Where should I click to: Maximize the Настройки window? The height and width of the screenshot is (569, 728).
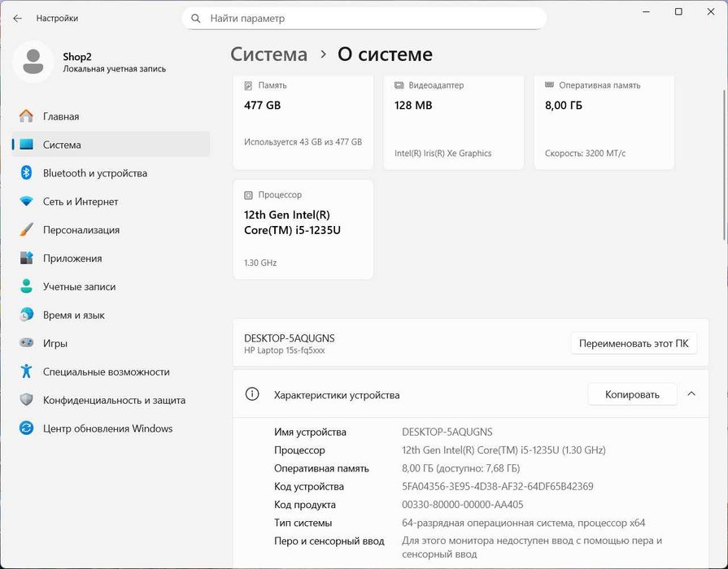(678, 12)
